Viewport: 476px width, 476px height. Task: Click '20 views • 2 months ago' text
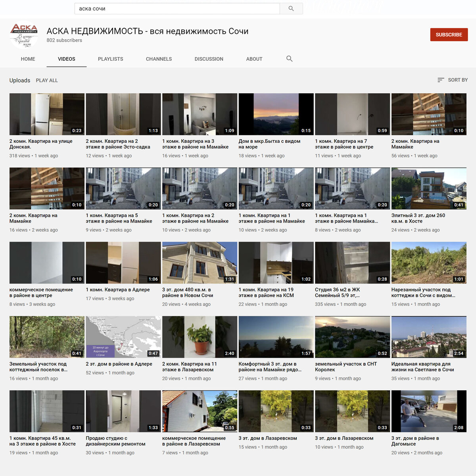click(x=417, y=453)
